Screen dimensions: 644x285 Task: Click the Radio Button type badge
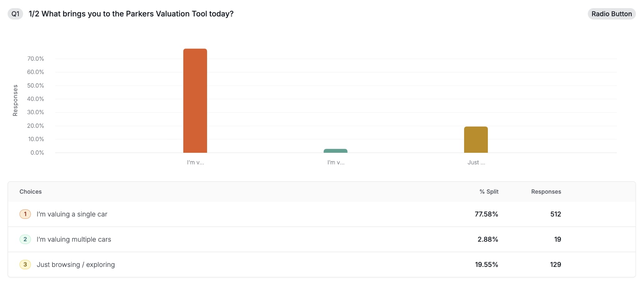pyautogui.click(x=611, y=14)
